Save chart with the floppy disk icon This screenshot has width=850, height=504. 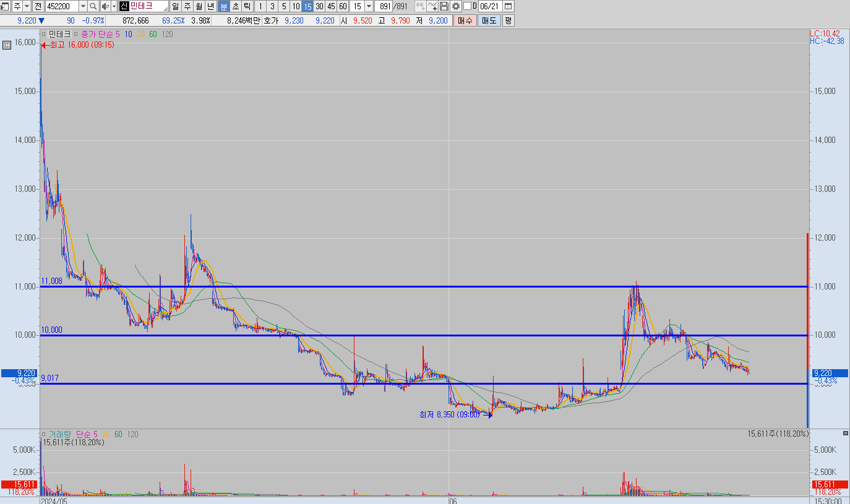tap(444, 6)
